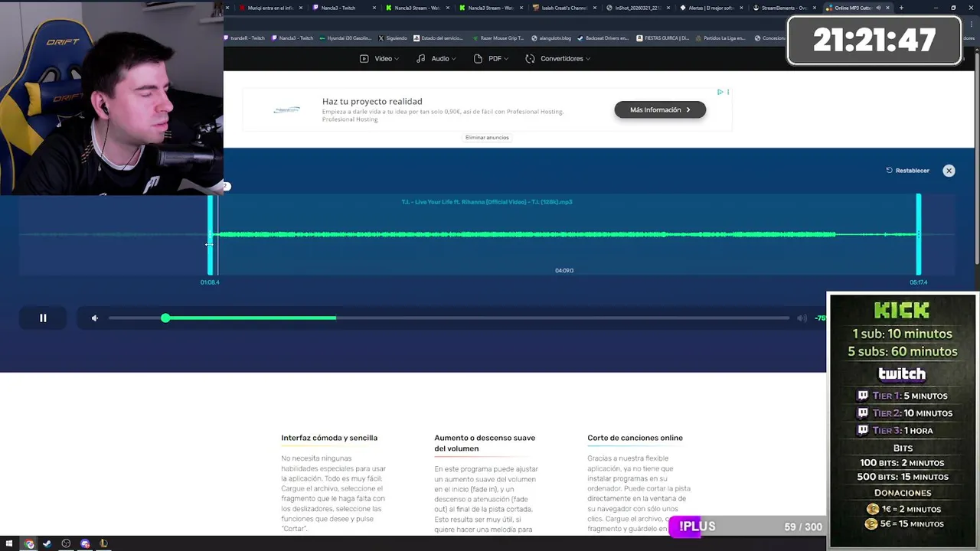Open the Video dropdown menu
This screenshot has height=551, width=980.
(378, 58)
